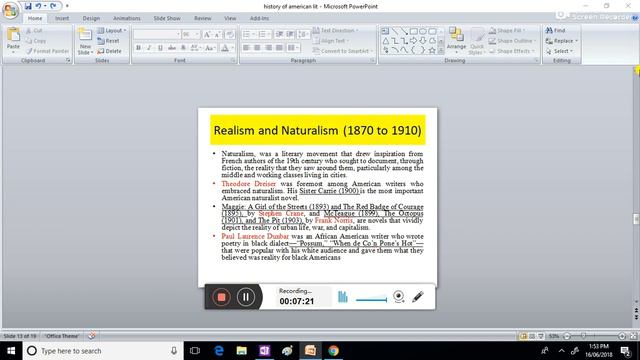Open the font name combo box

pos(157,35)
